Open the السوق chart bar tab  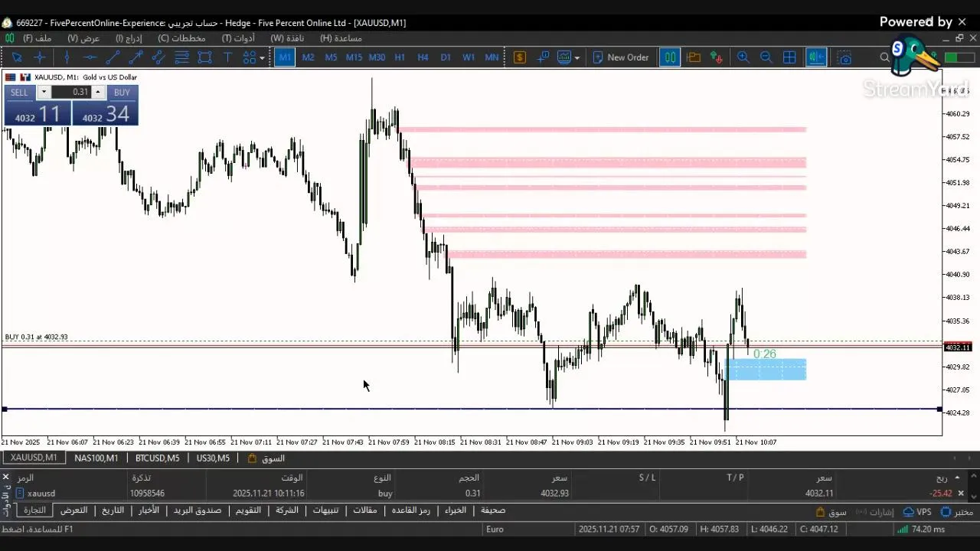coord(266,458)
